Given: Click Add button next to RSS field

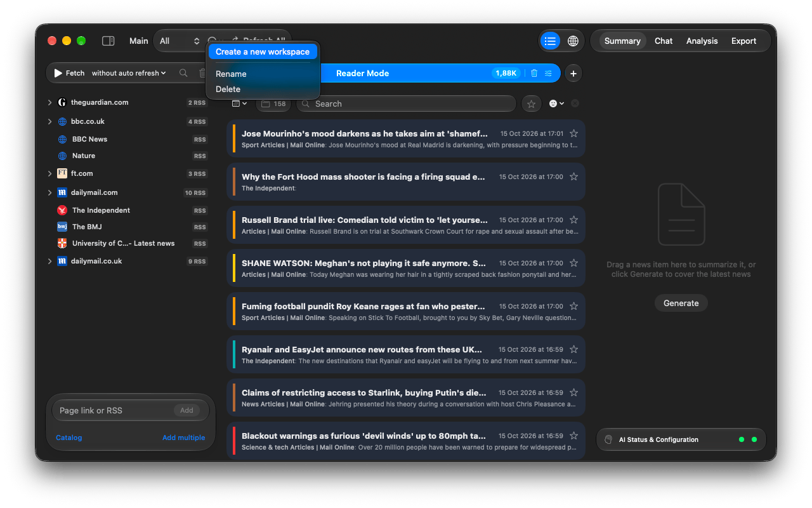Looking at the screenshot, I should pyautogui.click(x=187, y=410).
